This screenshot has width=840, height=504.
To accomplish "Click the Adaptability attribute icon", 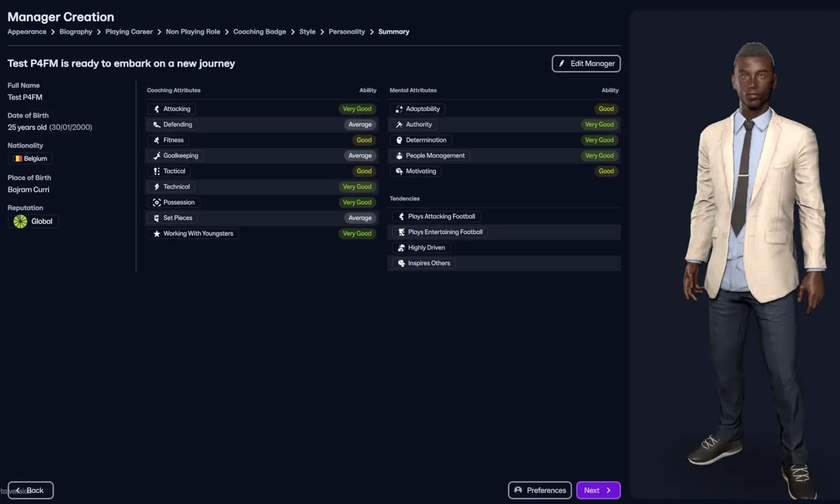I will point(399,109).
